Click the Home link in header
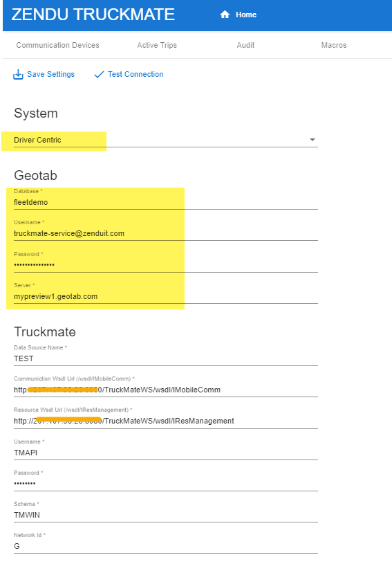392x564 pixels. [x=239, y=15]
